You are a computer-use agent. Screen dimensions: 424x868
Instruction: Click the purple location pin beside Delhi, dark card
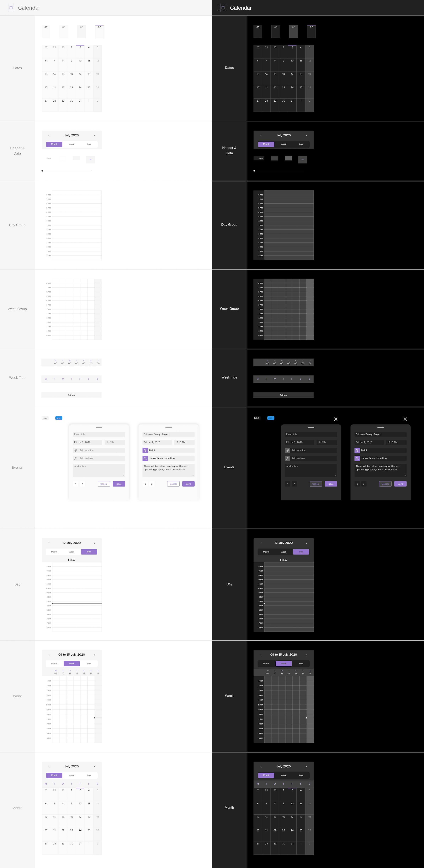pos(357,450)
